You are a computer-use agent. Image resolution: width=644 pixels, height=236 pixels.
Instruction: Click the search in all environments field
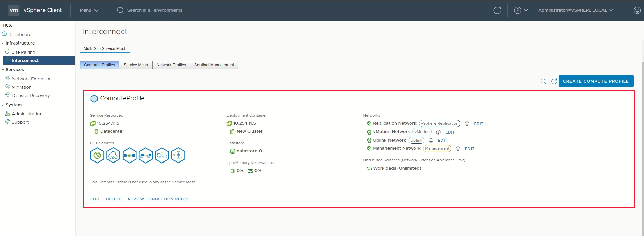click(155, 10)
